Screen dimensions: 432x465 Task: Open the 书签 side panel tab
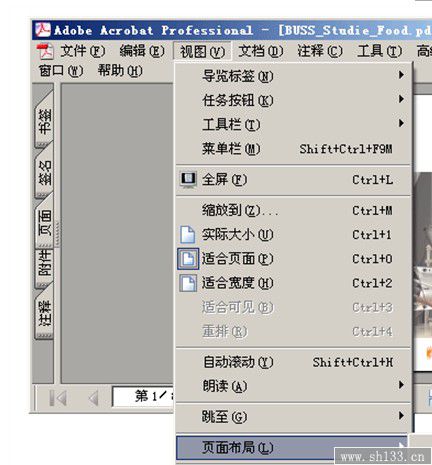[45, 122]
